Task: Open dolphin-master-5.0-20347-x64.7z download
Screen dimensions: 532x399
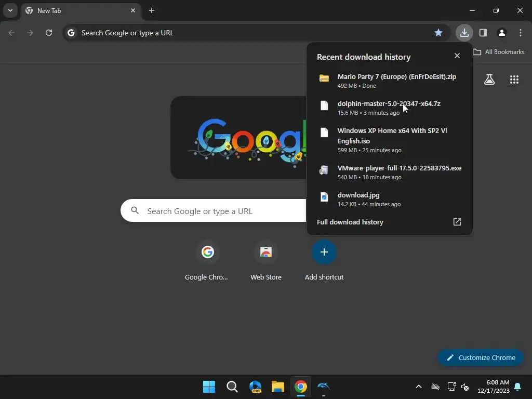Action: click(x=390, y=108)
